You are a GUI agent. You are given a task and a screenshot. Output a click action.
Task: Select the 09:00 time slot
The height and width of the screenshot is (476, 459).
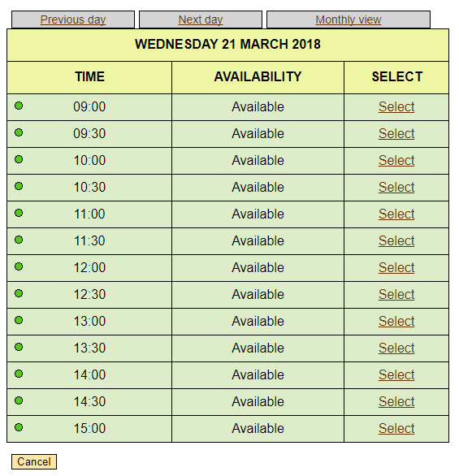pos(396,107)
